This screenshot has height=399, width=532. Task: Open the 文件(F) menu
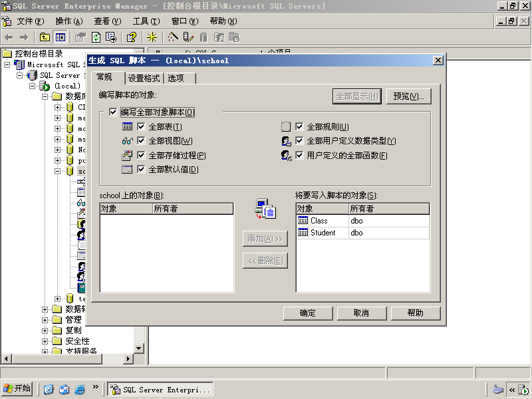click(30, 21)
